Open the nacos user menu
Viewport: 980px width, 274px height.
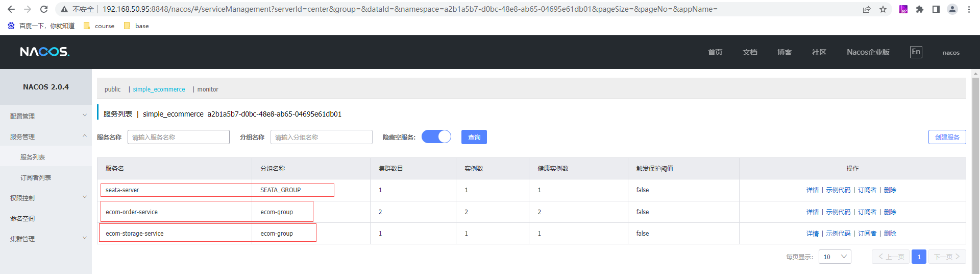click(951, 52)
